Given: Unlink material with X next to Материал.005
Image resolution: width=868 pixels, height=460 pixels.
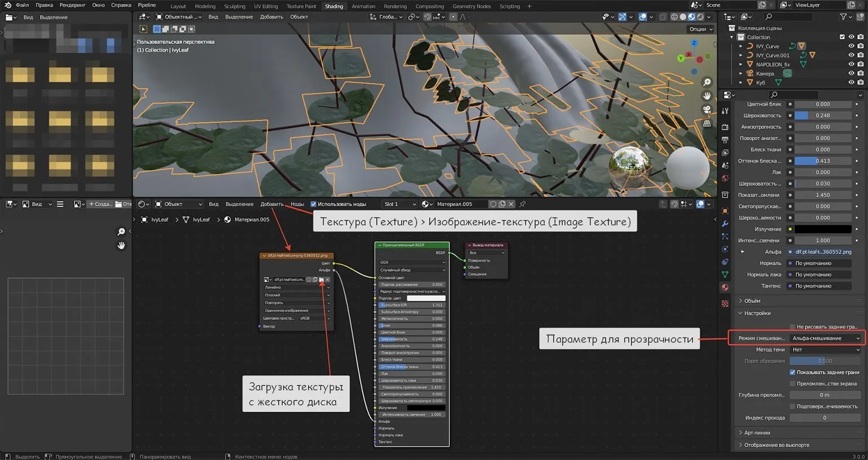Looking at the screenshot, I should (x=511, y=204).
